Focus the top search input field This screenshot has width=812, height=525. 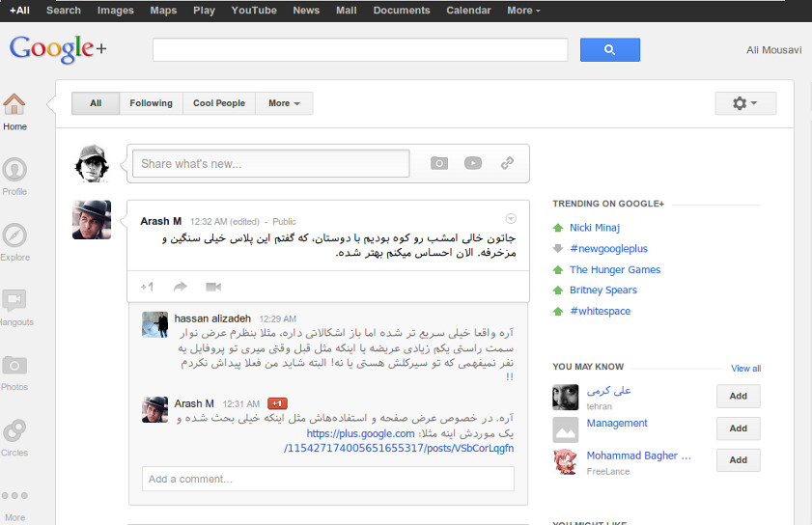pos(360,50)
